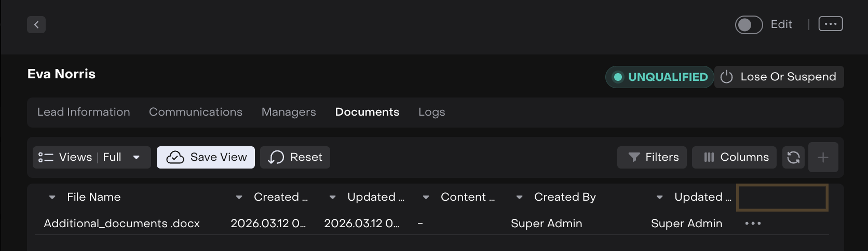Refresh the documents table
This screenshot has height=251, width=868.
tap(793, 157)
